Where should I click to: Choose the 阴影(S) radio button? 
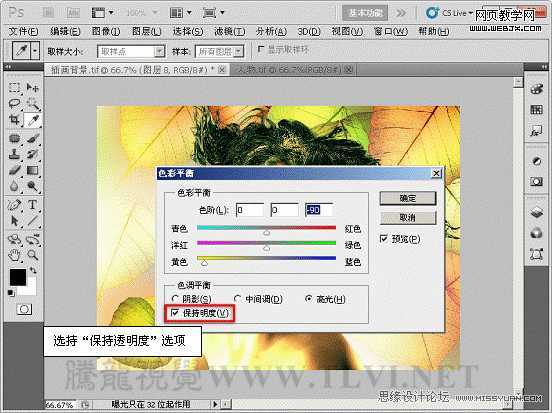(175, 299)
